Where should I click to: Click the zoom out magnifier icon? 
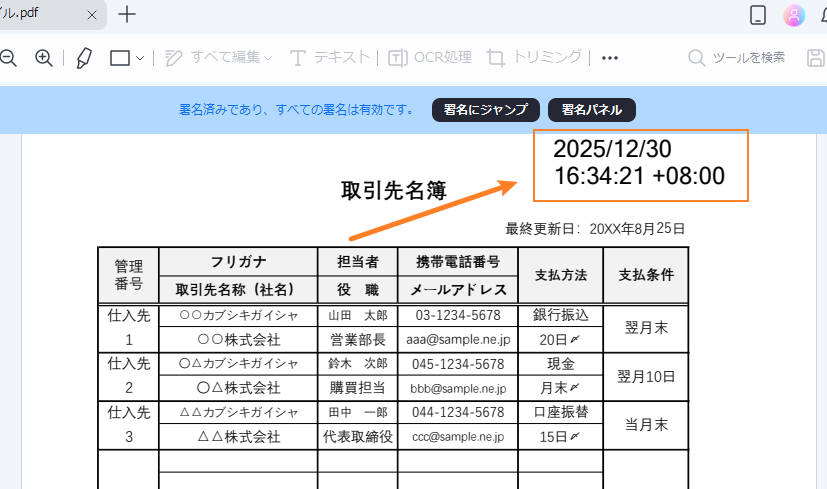[x=8, y=57]
